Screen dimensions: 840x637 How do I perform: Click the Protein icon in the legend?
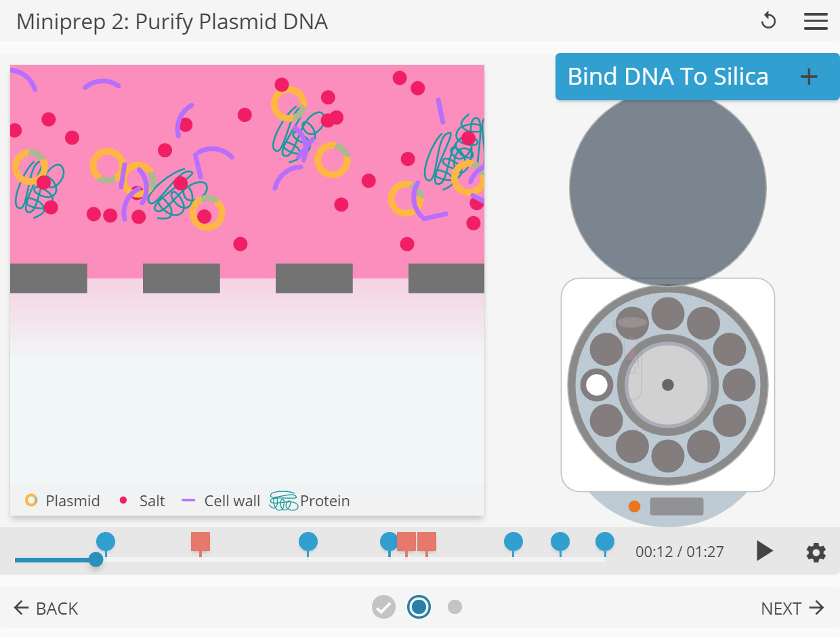(x=284, y=501)
